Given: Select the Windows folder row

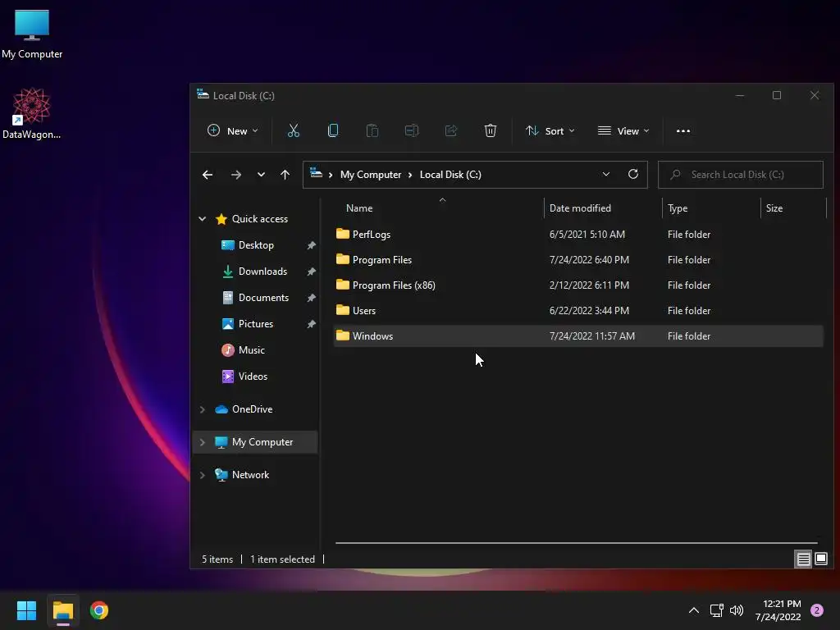Looking at the screenshot, I should point(578,336).
